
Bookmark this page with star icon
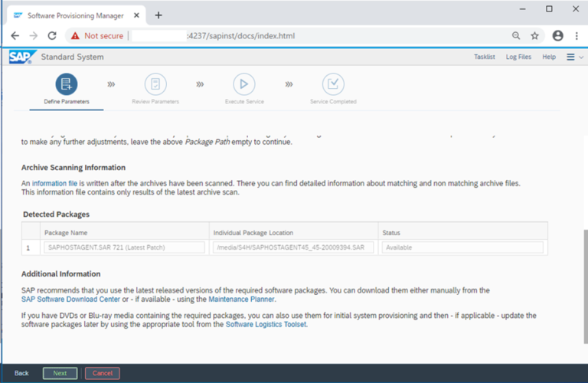(534, 35)
